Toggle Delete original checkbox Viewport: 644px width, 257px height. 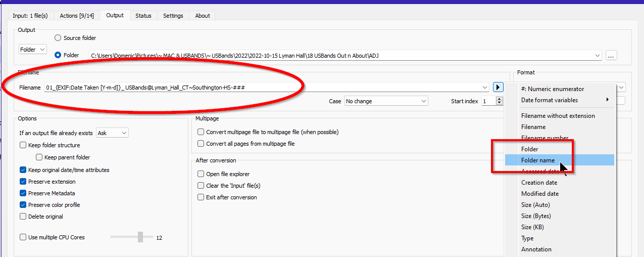click(x=23, y=217)
